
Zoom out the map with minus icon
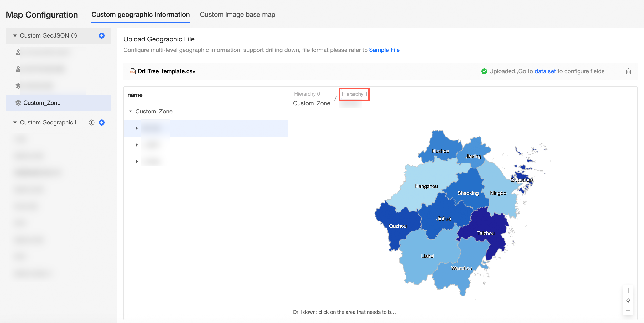(628, 310)
